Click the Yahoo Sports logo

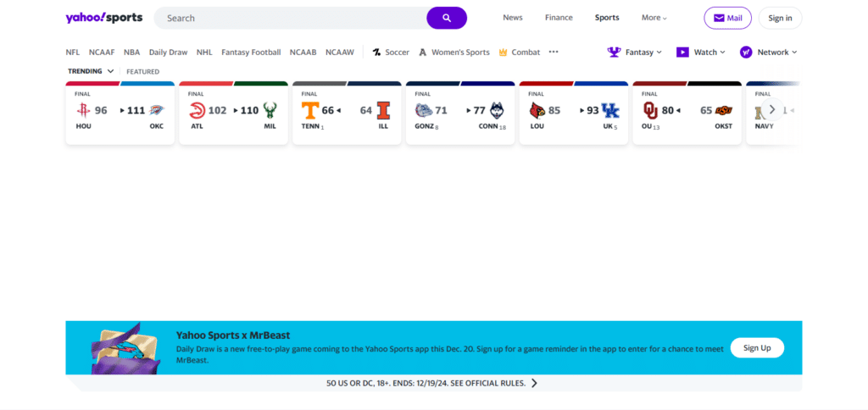[x=104, y=18]
